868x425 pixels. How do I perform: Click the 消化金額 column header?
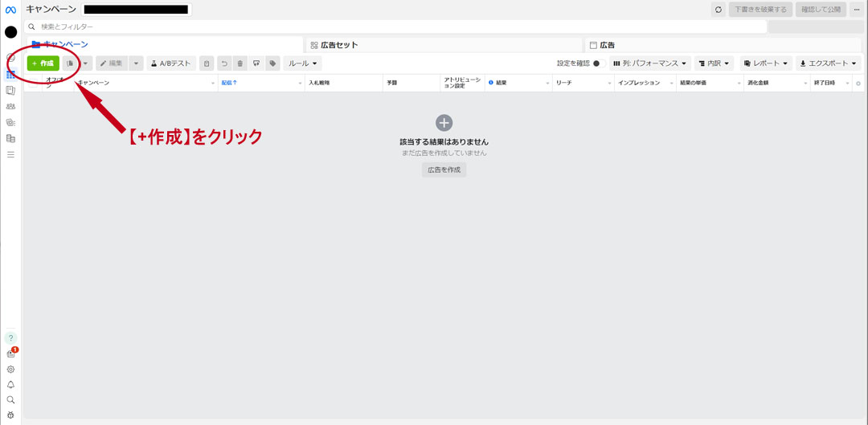coord(776,83)
